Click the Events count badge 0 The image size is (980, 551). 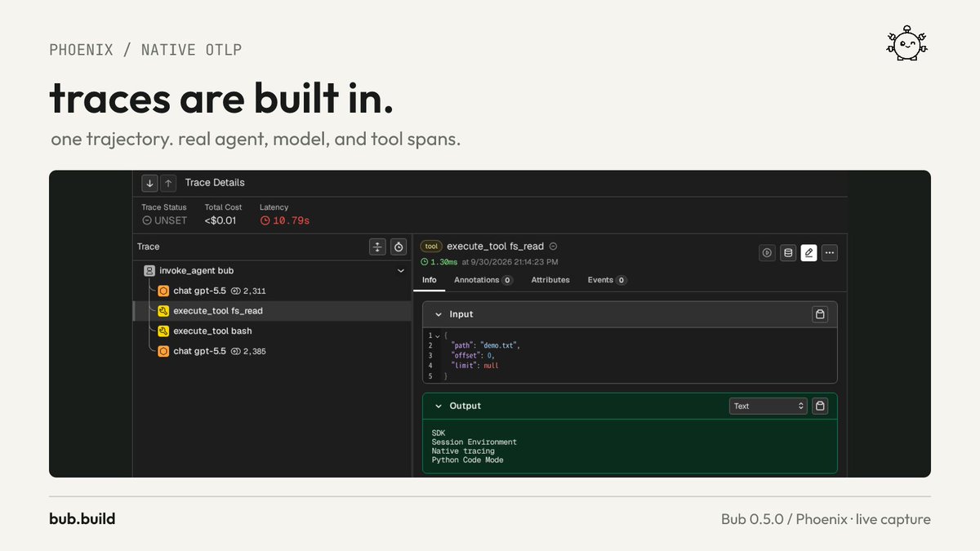(621, 280)
